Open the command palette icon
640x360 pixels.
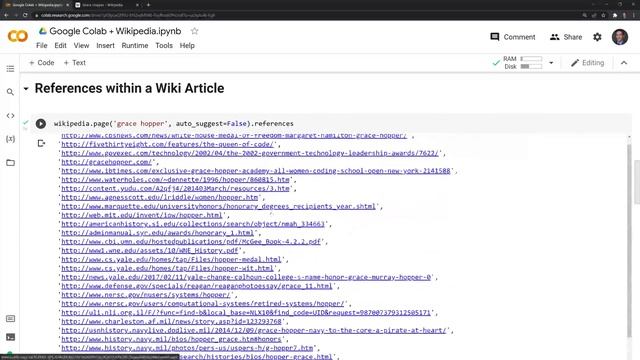point(10,318)
